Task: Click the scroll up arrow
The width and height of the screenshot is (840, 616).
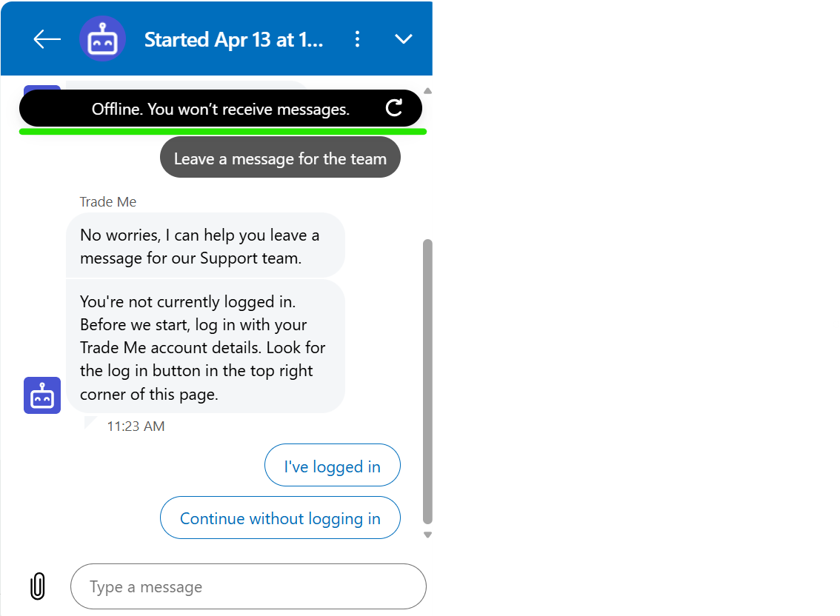Action: (427, 91)
